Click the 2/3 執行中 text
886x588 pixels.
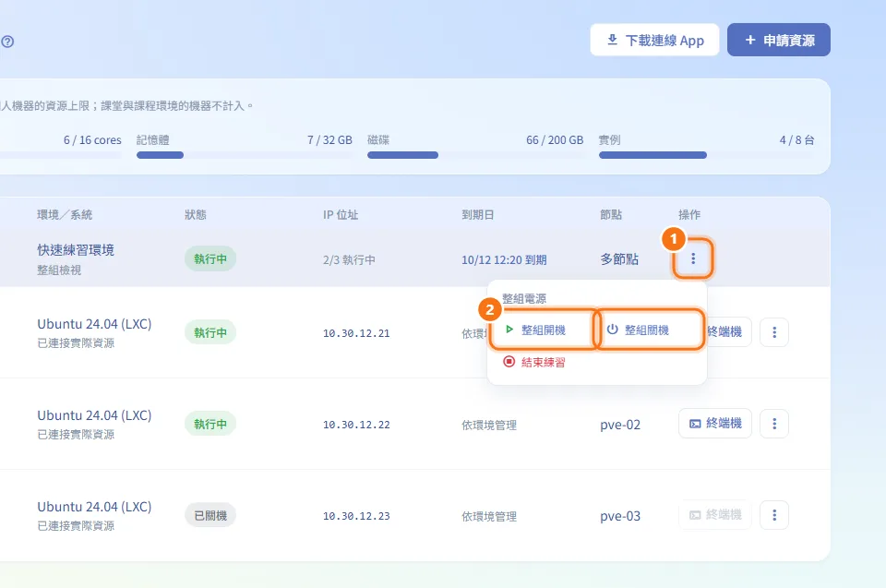349,260
